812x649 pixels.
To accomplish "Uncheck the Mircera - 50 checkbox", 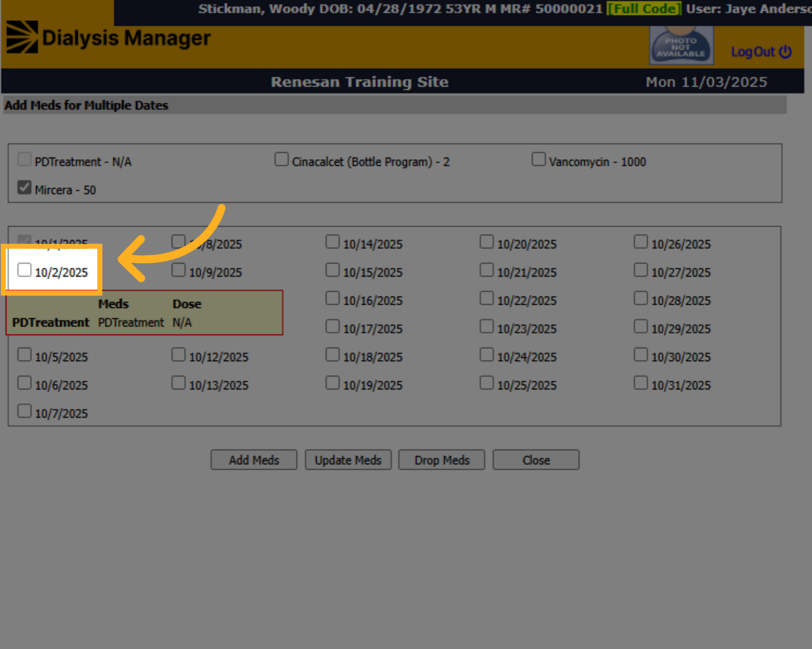I will click(25, 187).
